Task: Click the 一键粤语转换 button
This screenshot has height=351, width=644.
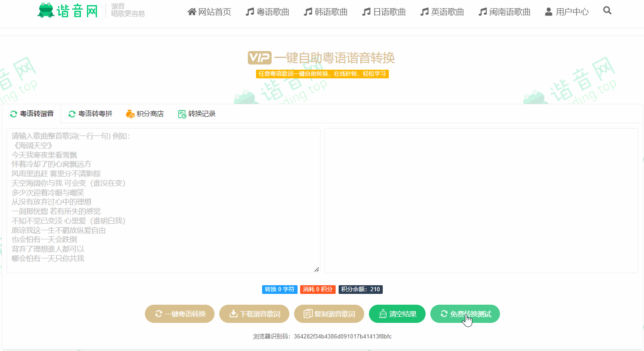Action: coord(180,314)
